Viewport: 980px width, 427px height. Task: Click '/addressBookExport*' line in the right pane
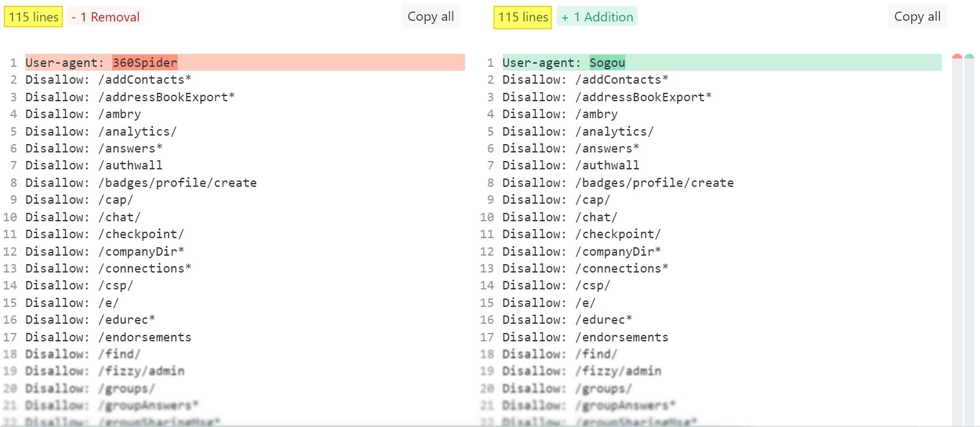tap(607, 97)
